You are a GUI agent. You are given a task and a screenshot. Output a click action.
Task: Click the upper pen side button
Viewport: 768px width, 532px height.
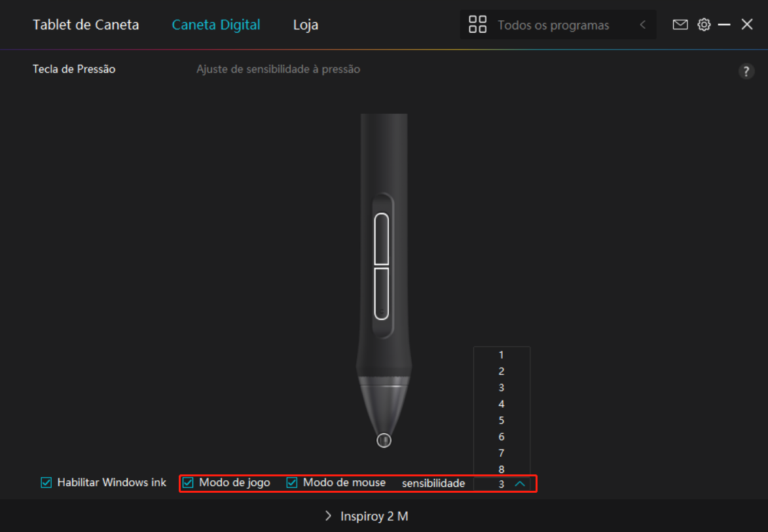coord(381,239)
